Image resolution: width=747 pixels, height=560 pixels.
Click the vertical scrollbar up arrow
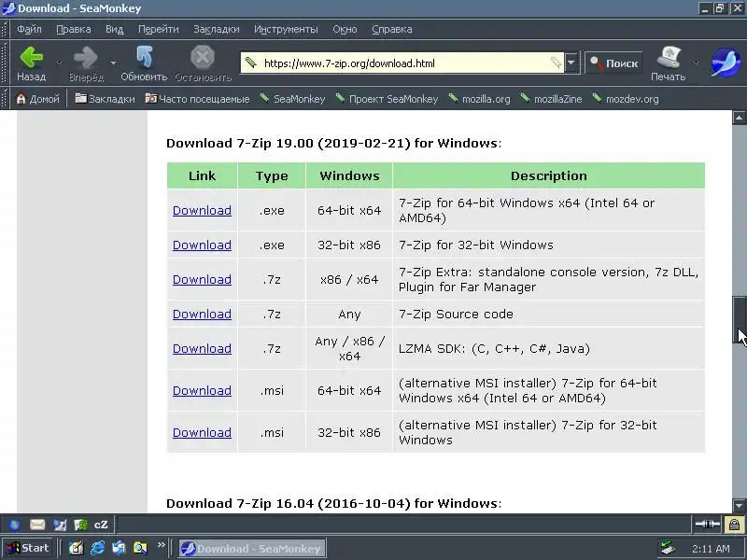point(739,118)
